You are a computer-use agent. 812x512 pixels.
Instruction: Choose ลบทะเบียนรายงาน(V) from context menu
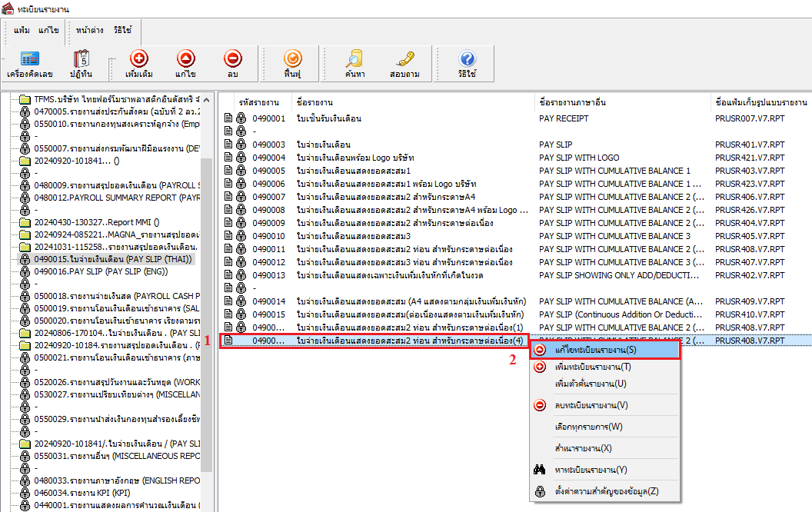tap(591, 405)
